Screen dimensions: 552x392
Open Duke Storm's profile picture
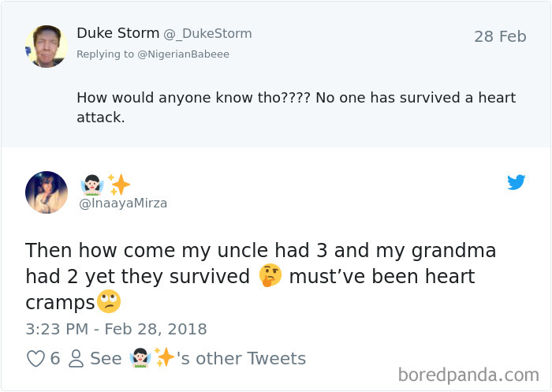47,47
